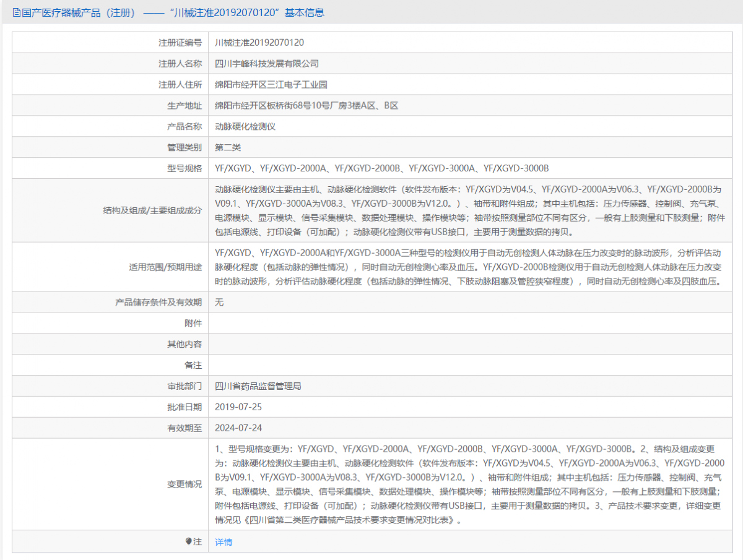Select the storage condition value 无
The width and height of the screenshot is (743, 560).
pos(219,303)
